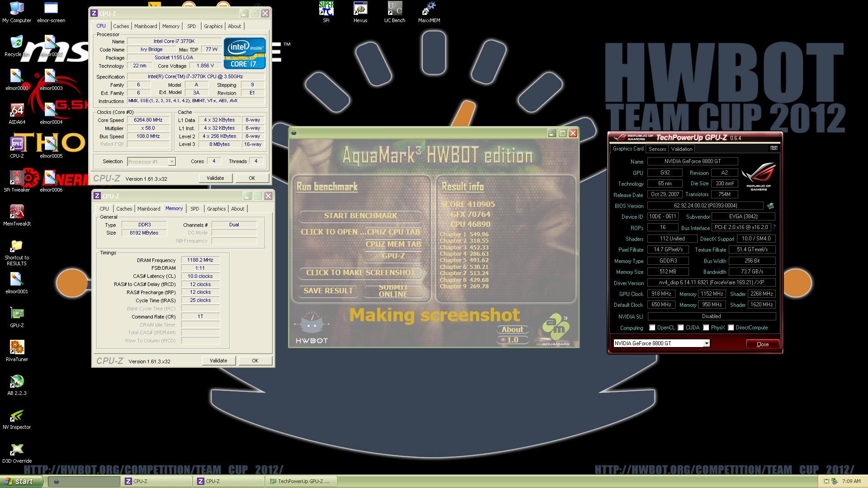Launch NV Inspector desktop icon

click(x=17, y=418)
